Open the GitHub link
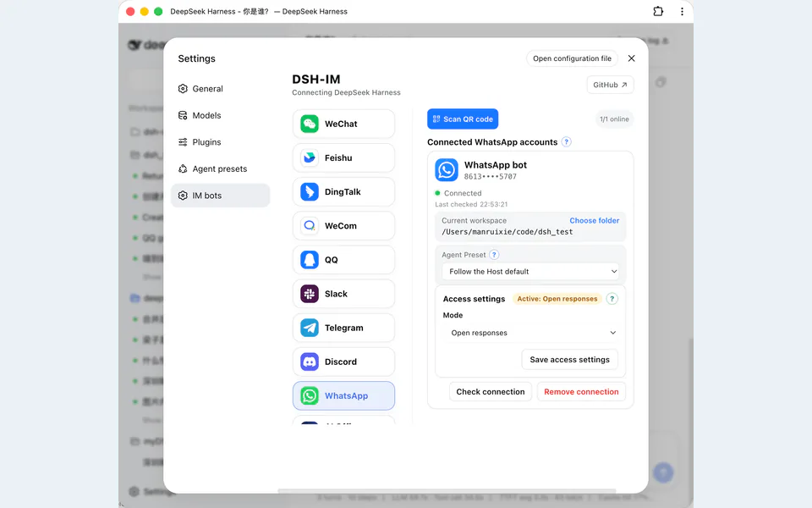The width and height of the screenshot is (812, 508). [610, 85]
